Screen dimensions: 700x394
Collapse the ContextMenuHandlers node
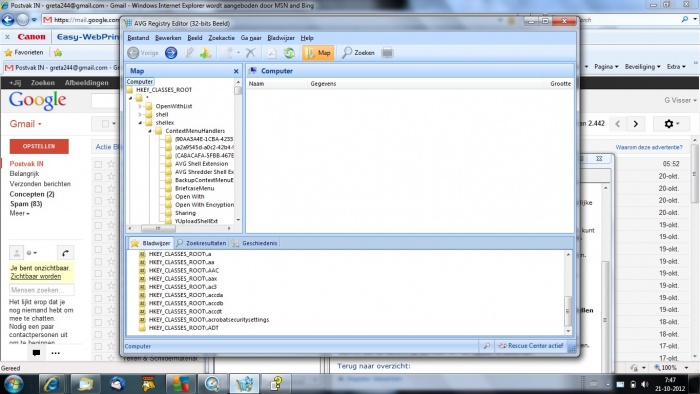click(x=150, y=131)
